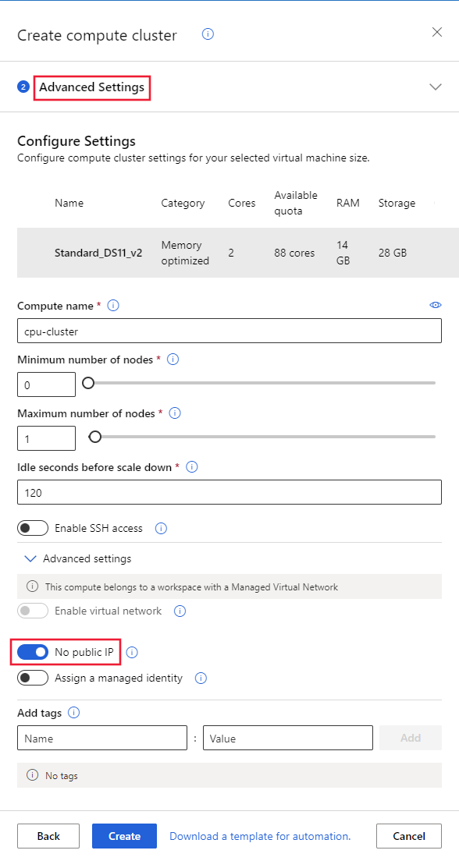Open info tooltip for Minimum number of nodes
Viewport: 459px width, 868px height.
coord(173,360)
